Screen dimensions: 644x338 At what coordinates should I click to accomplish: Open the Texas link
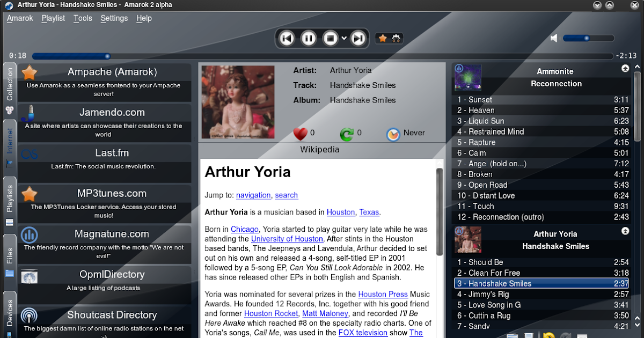pyautogui.click(x=369, y=212)
